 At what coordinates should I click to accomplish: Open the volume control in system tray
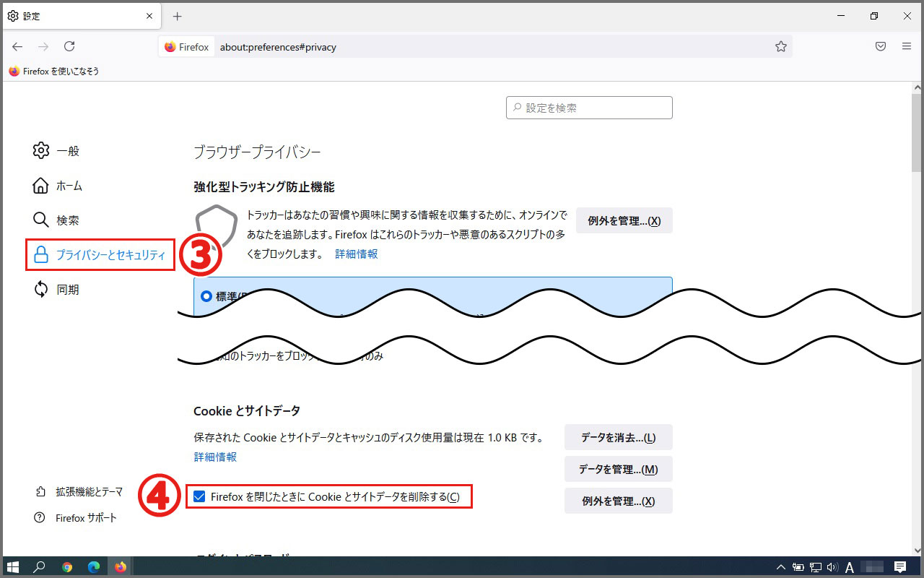832,567
